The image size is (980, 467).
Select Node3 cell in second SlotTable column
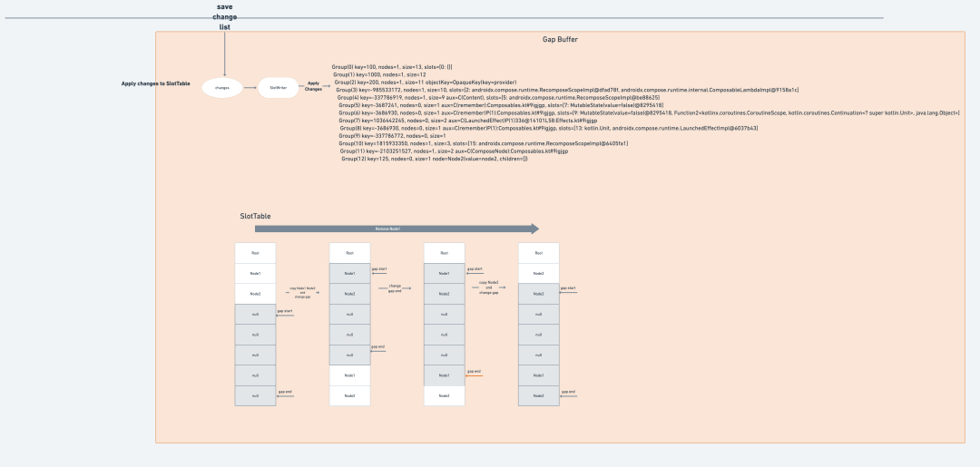click(349, 396)
